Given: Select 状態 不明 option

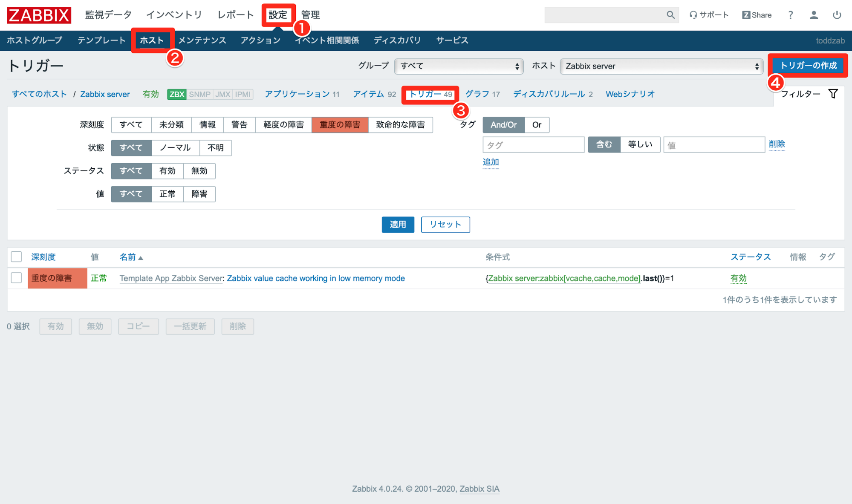Looking at the screenshot, I should click(x=216, y=148).
